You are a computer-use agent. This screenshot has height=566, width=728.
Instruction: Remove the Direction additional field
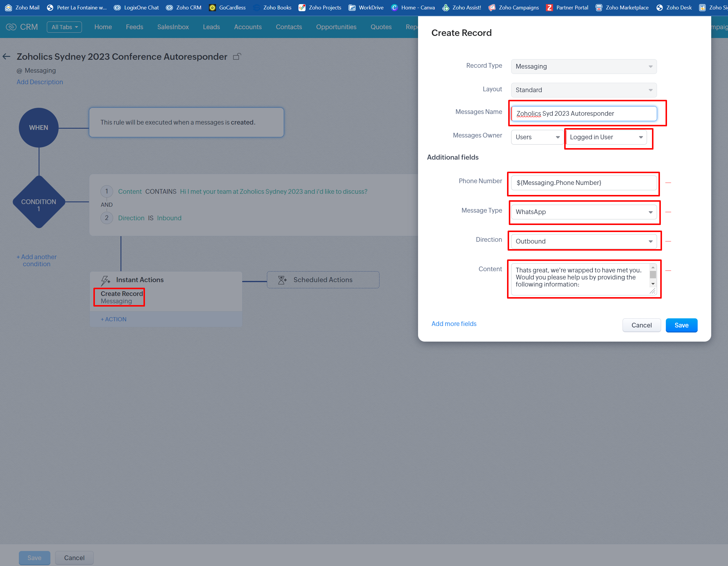[x=668, y=241]
